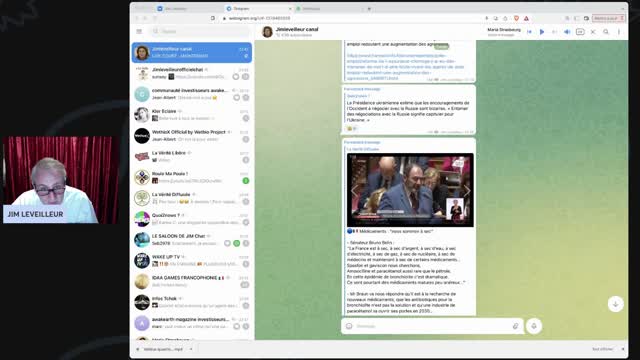The height and width of the screenshot is (360, 640).
Task: Toggle audio playback speed button
Action: [580, 32]
